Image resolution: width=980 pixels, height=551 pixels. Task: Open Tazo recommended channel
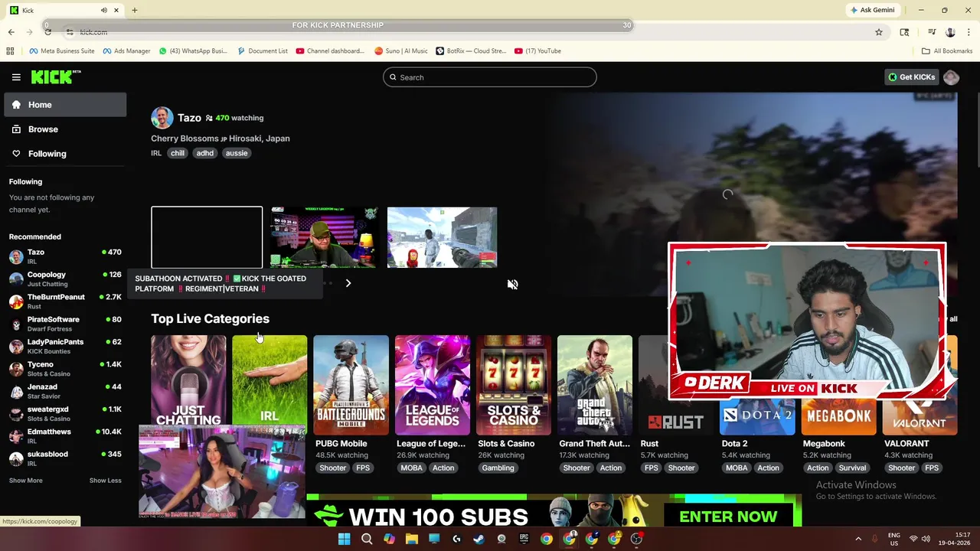pyautogui.click(x=65, y=256)
